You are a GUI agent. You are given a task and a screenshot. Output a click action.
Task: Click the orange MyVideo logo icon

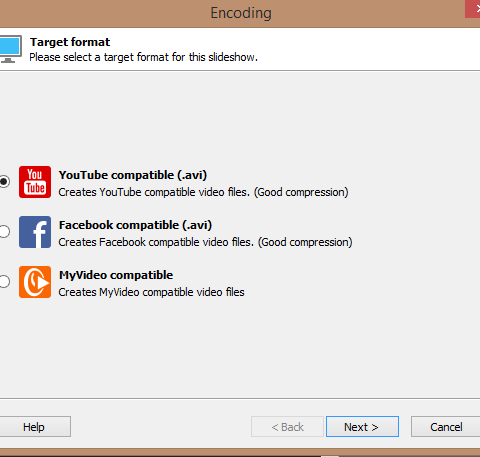coord(35,282)
